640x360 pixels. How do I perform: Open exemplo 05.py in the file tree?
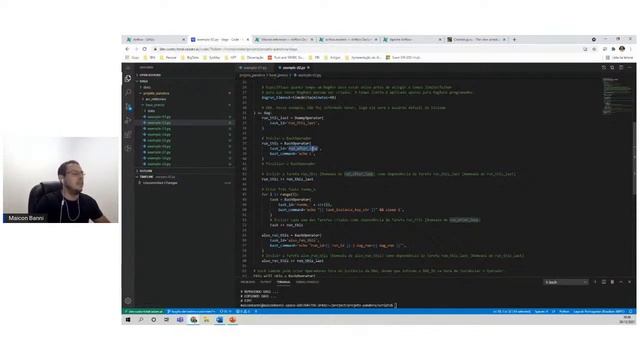[185, 140]
